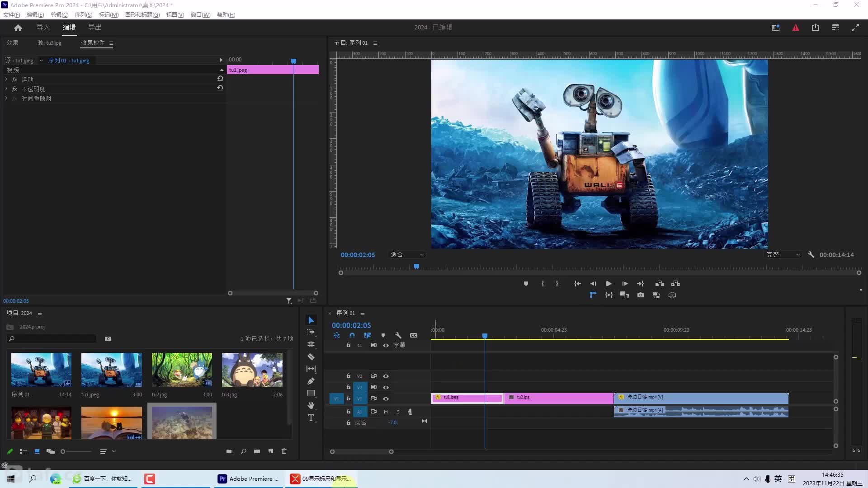Viewport: 868px width, 488px height.
Task: Switch to the 效果 panel tab
Action: 12,42
